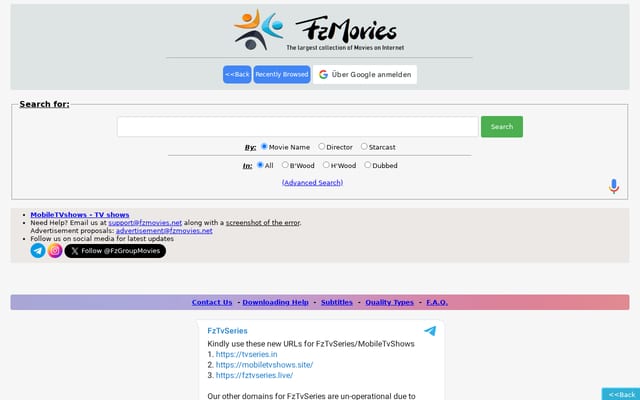
Task: Select the Movie Name radio button
Action: pos(264,146)
